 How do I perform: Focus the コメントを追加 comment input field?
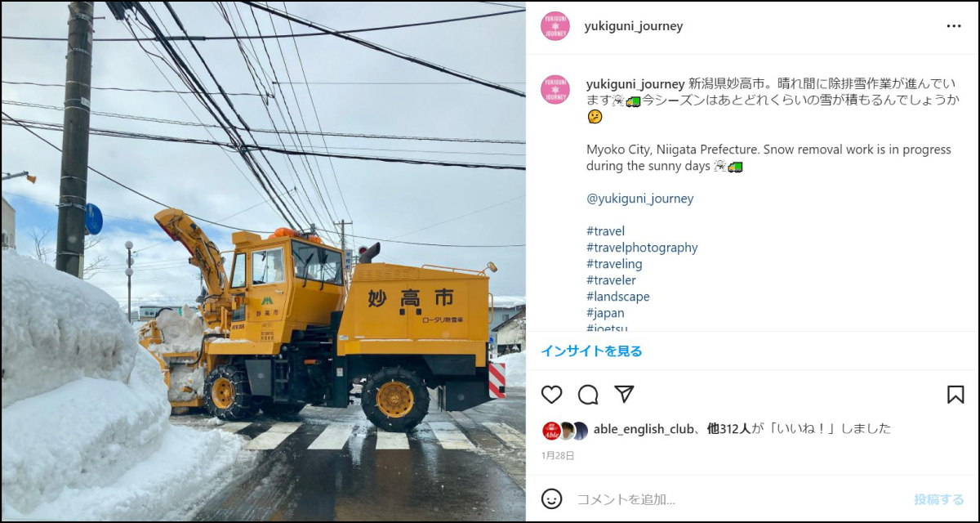pyautogui.click(x=739, y=499)
